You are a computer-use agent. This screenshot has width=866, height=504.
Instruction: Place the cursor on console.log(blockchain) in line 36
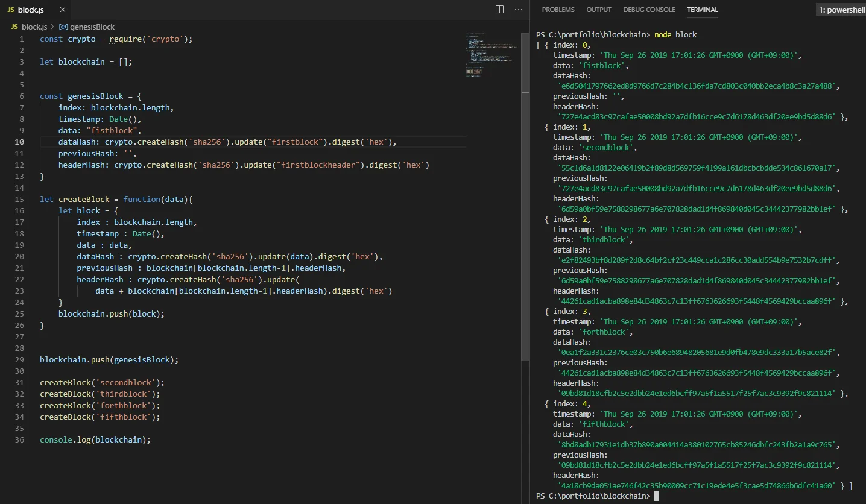[x=95, y=440]
